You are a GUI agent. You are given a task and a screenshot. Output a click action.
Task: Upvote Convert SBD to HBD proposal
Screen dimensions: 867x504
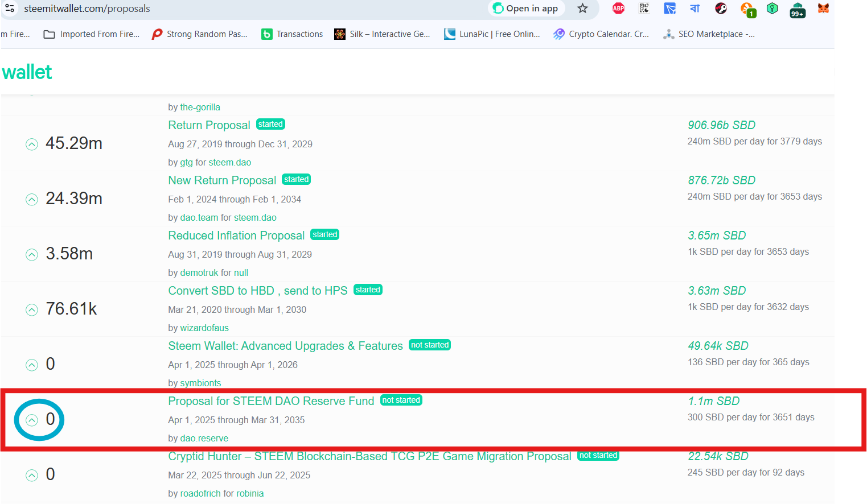tap(32, 310)
